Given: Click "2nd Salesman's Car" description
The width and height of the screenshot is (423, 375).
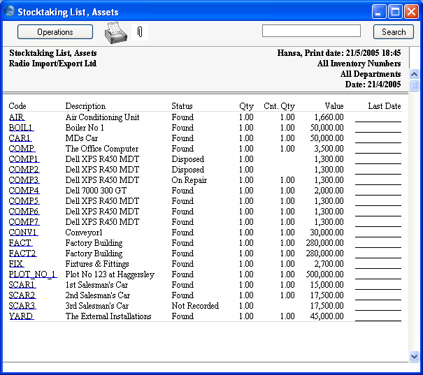Looking at the screenshot, I should 98,295.
